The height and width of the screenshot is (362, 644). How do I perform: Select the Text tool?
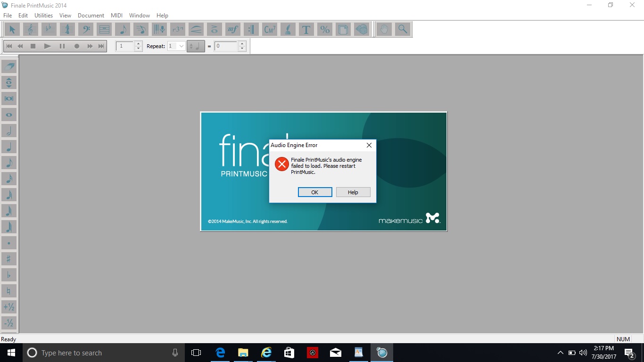pos(306,29)
